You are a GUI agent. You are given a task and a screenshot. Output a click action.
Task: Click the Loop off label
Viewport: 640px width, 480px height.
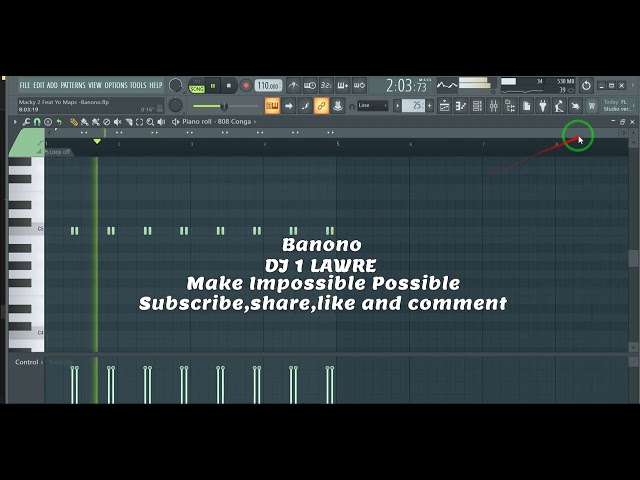click(x=60, y=152)
